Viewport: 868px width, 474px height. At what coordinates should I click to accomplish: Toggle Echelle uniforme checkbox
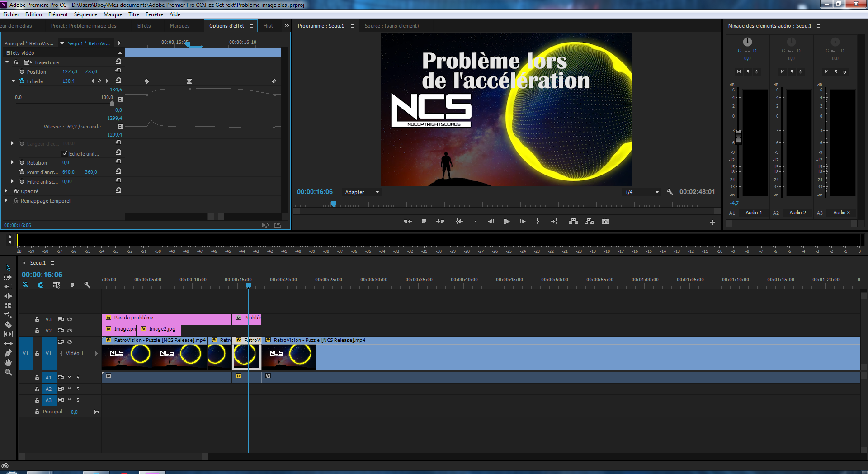tap(65, 153)
